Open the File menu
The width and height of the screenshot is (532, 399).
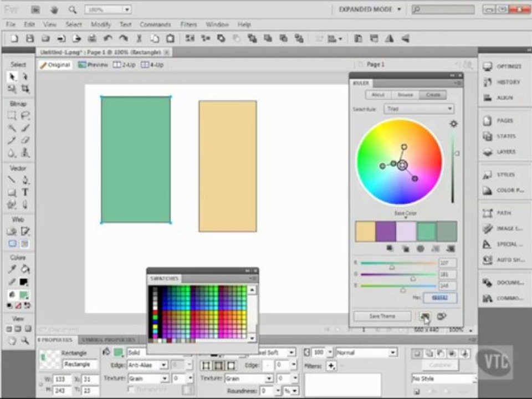pos(11,24)
